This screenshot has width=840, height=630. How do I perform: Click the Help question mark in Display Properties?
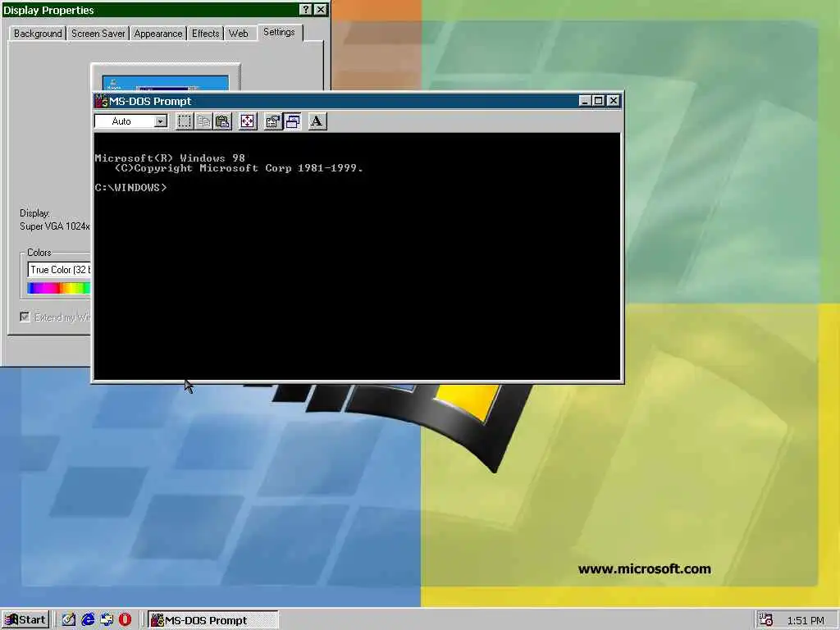(x=305, y=10)
